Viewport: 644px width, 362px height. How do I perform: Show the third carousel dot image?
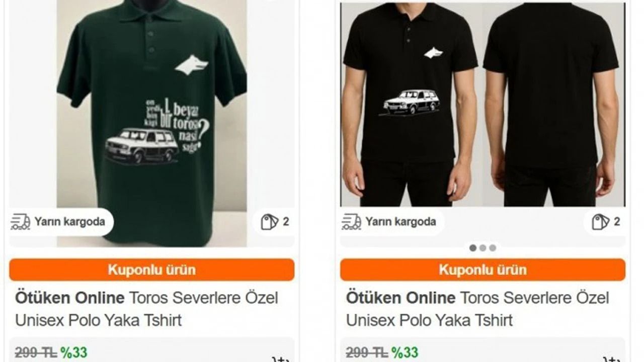493,248
